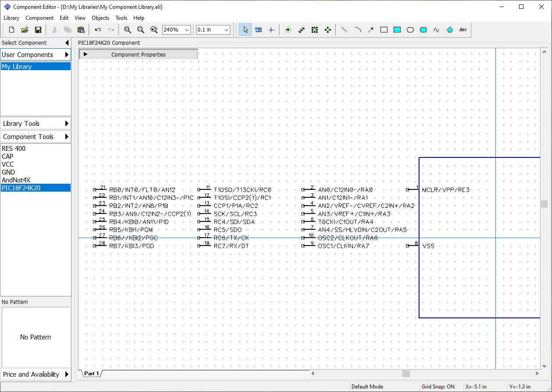Select the four-dot pin diamond tool
The width and height of the screenshot is (552, 392).
(327, 30)
